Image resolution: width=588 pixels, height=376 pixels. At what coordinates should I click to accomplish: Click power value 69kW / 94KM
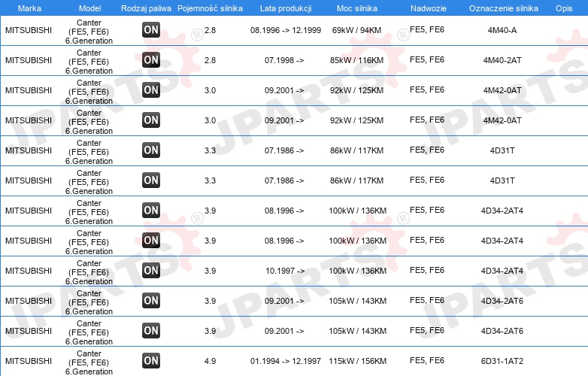(356, 30)
